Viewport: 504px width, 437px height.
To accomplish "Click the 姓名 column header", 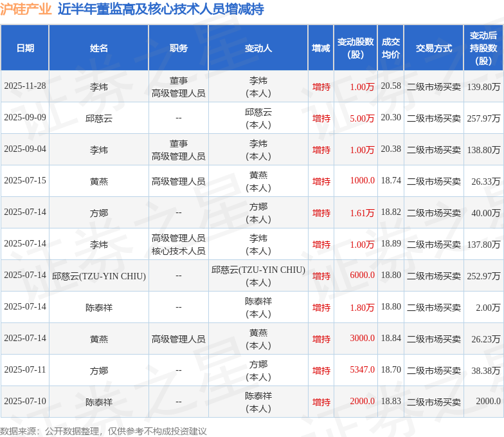I will (x=99, y=48).
